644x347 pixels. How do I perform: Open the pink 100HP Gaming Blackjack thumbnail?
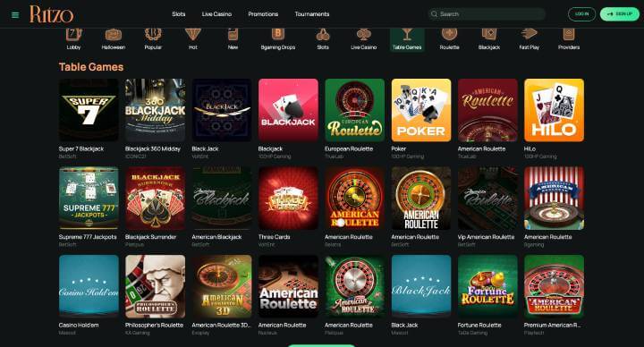point(288,110)
